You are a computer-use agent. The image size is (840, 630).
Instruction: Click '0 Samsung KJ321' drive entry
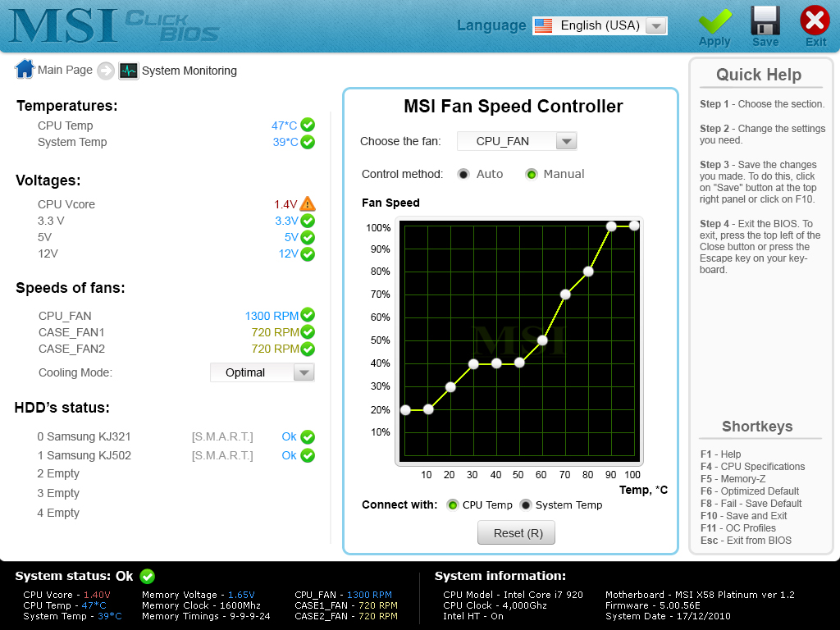[x=84, y=436]
